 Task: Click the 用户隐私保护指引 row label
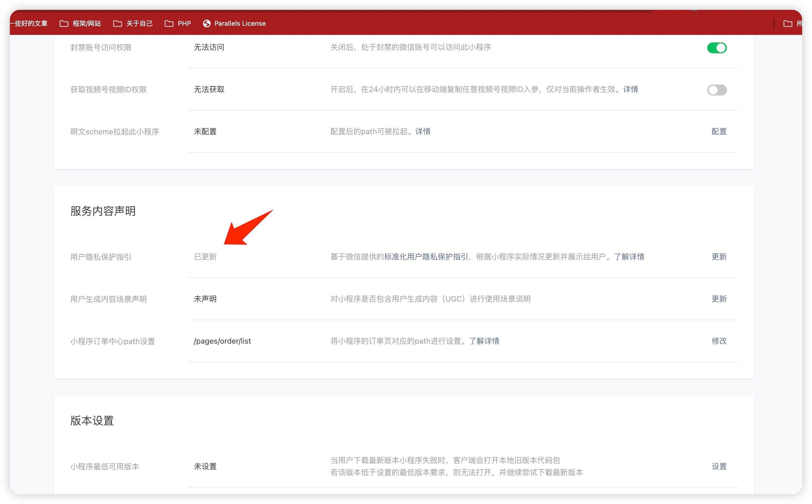101,257
